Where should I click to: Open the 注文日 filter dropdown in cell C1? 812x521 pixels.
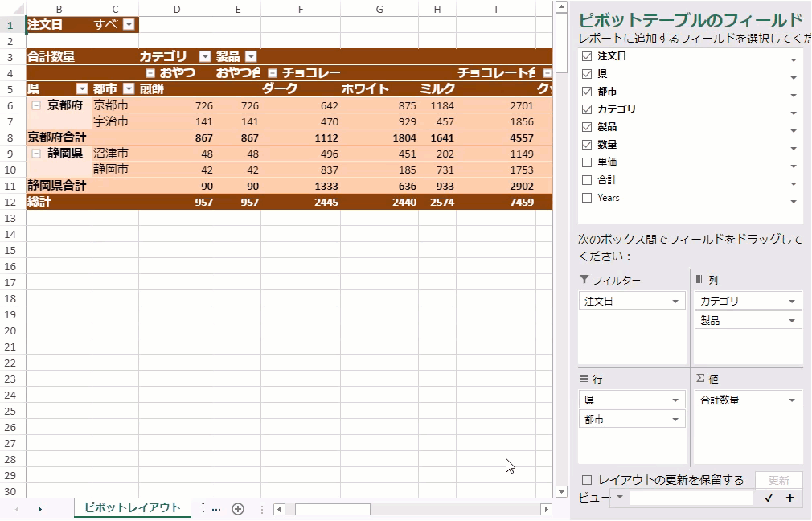tap(129, 24)
